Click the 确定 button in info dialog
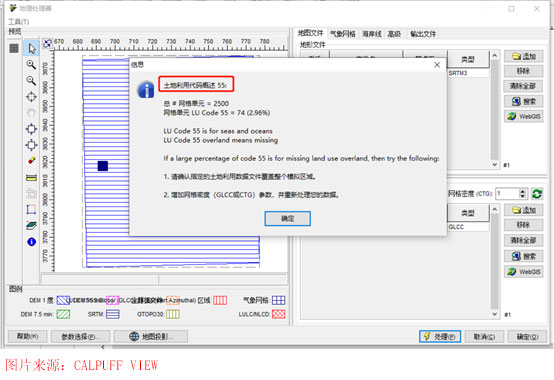Viewport: 554px width, 380px height. pos(288,219)
